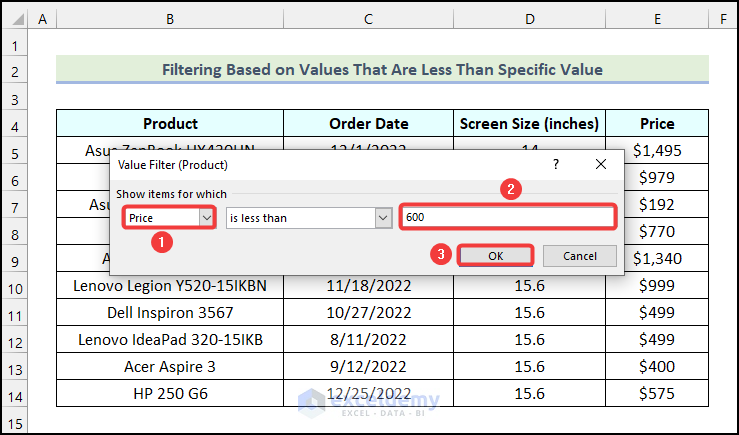Select the Dell Inspiron 3567 cell

tap(170, 313)
